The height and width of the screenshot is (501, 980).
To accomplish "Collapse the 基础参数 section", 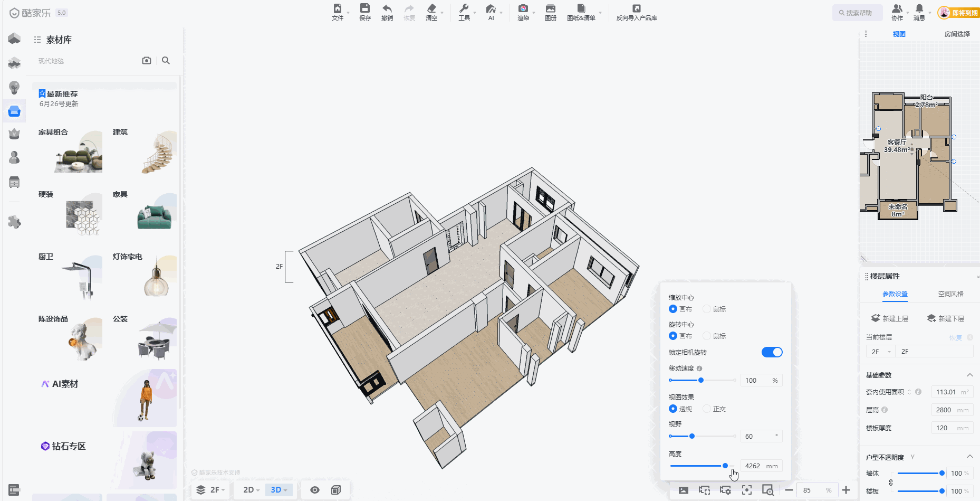I will [969, 375].
